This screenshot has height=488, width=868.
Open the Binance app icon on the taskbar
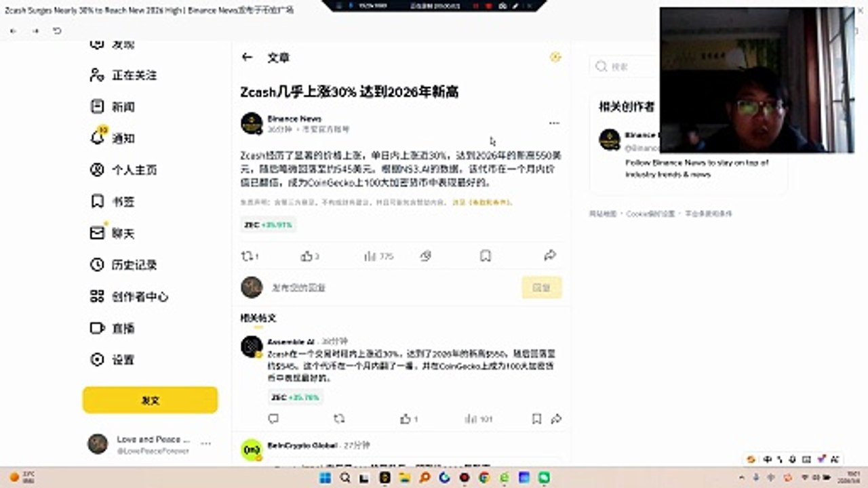[385, 478]
